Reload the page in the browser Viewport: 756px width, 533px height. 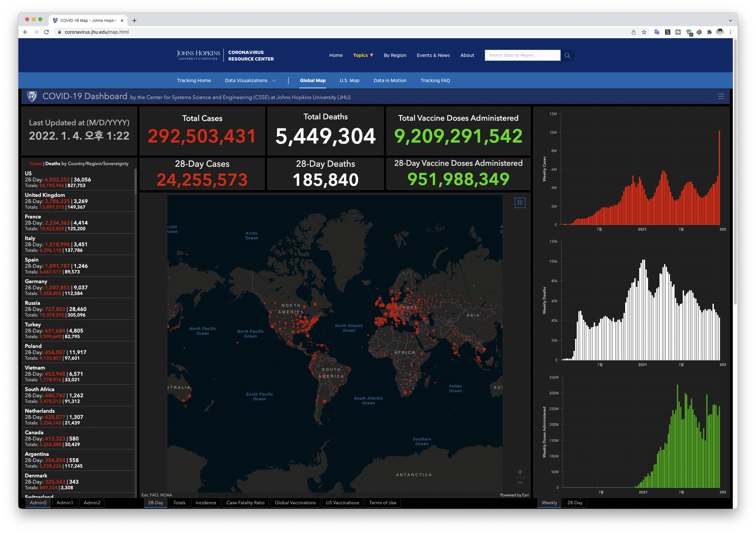coord(46,32)
